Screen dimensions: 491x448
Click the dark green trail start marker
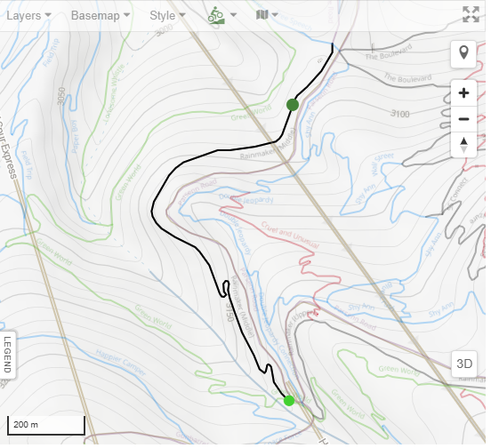(293, 105)
